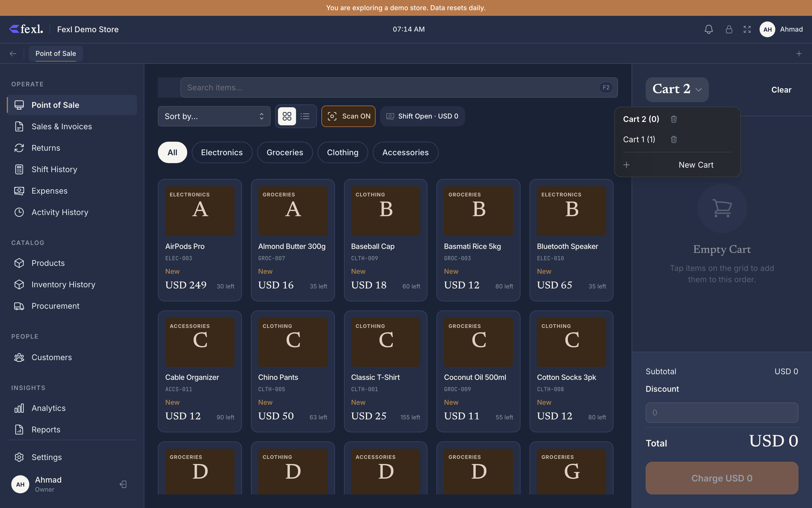Select the All category filter
812x508 pixels.
pyautogui.click(x=173, y=152)
